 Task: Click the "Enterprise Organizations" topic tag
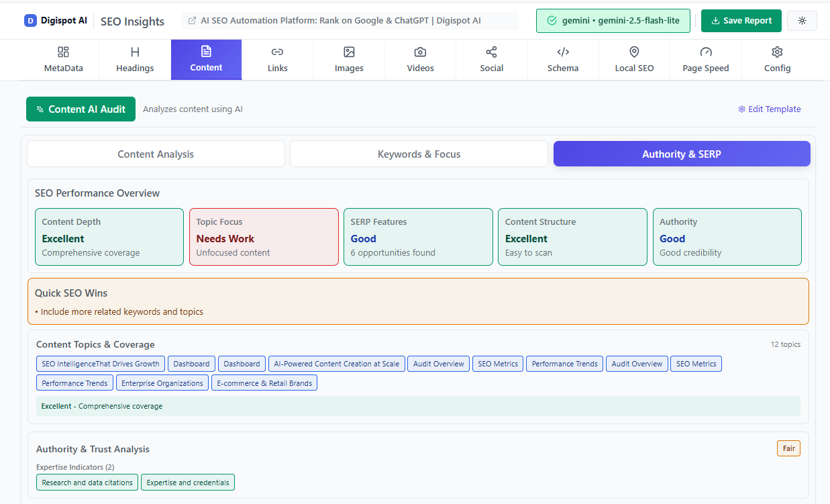point(162,383)
